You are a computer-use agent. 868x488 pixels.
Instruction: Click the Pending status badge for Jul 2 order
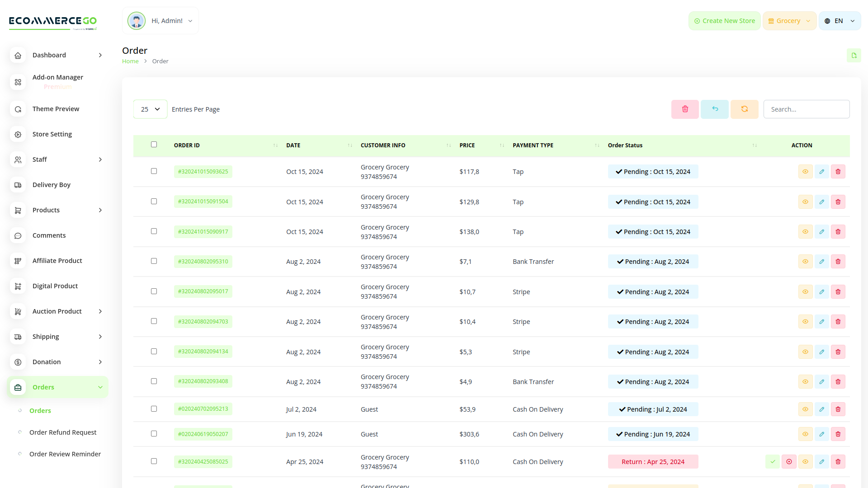653,409
